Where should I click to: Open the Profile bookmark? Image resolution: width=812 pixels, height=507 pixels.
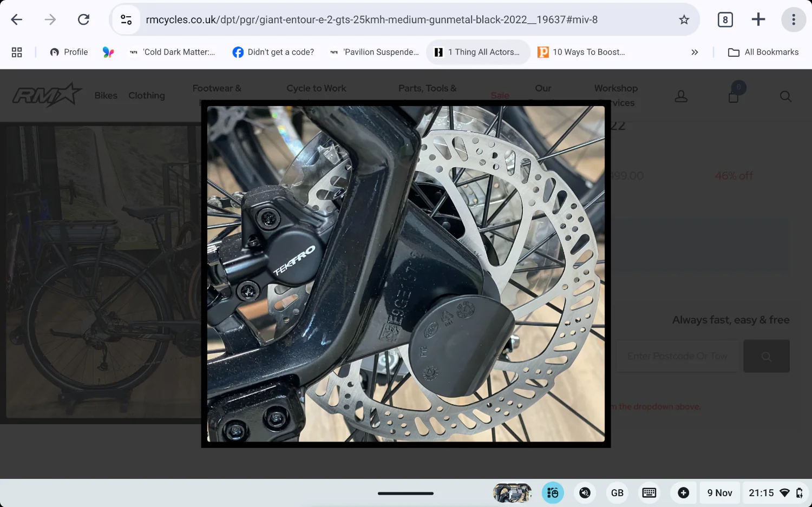click(69, 52)
